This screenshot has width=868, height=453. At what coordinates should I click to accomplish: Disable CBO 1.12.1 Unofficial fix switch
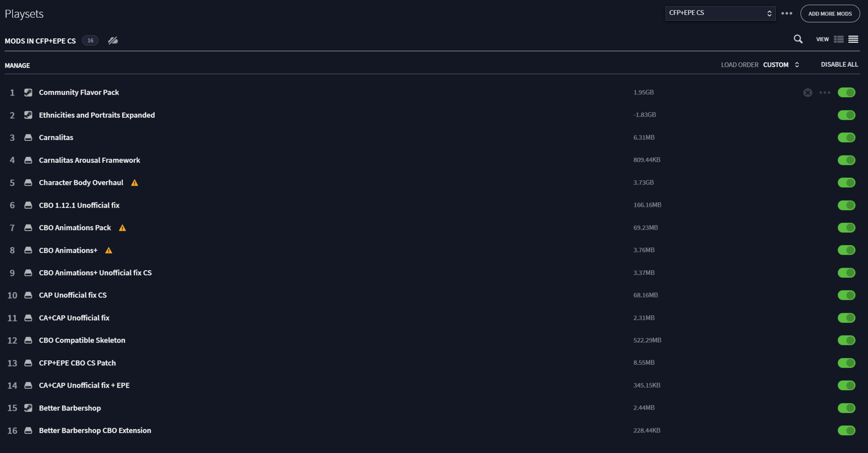coord(846,205)
